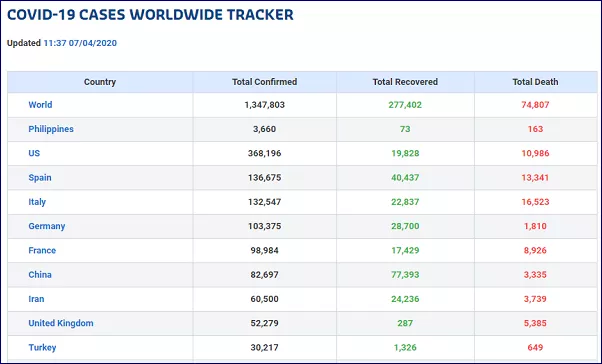Viewport: 602px width, 364px height.
Task: Open the Philippines country link
Action: pyautogui.click(x=51, y=129)
